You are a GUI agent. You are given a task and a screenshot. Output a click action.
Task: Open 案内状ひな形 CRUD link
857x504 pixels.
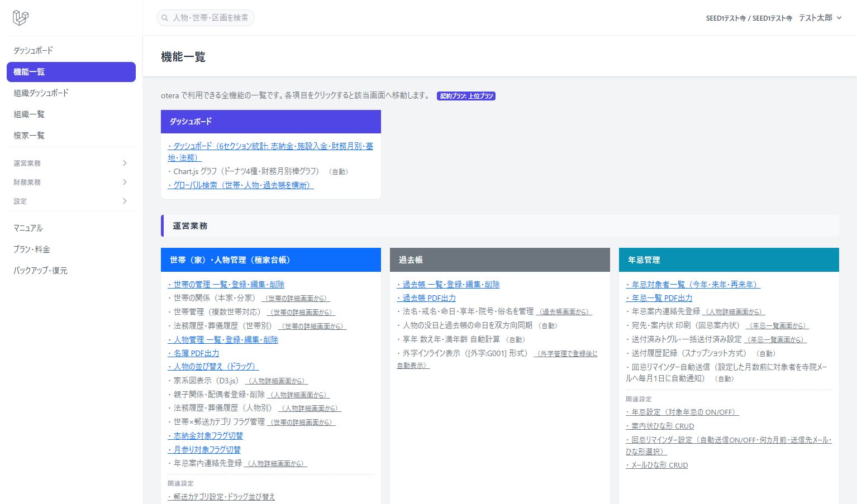click(x=660, y=426)
